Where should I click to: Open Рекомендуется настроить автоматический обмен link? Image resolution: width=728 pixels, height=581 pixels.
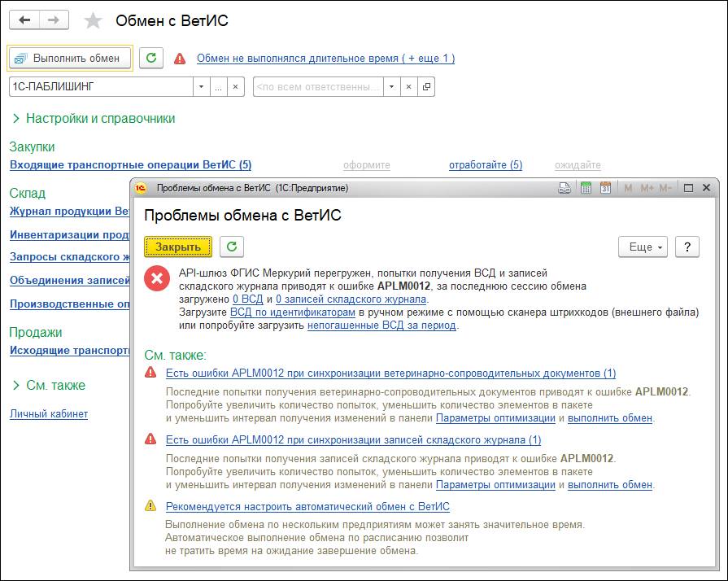307,507
